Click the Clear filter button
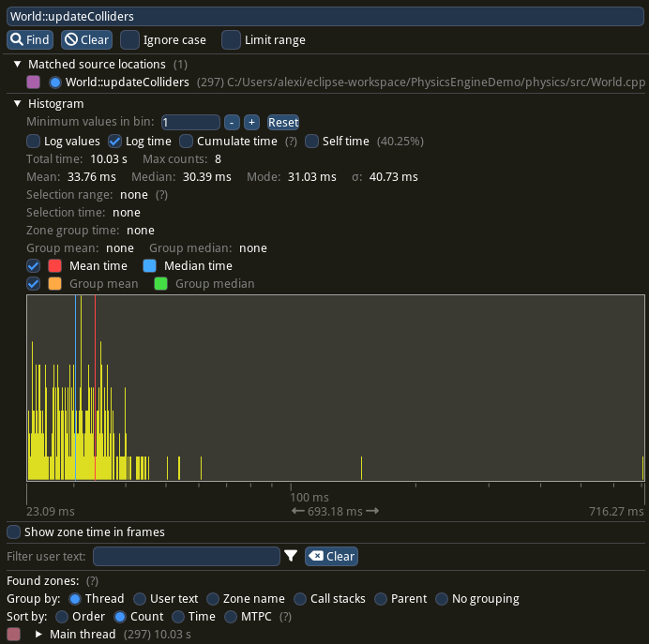Image resolution: width=649 pixels, height=644 pixels. pyautogui.click(x=332, y=556)
